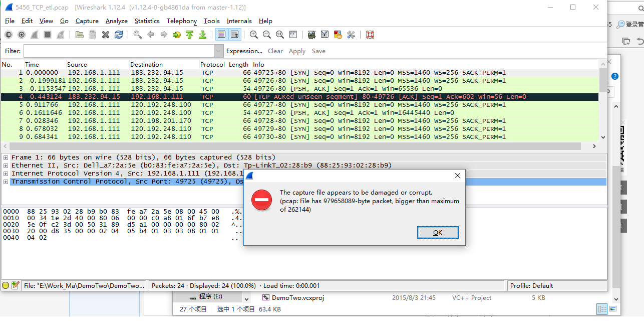The height and width of the screenshot is (334, 644).
Task: Open the filter Expression... builder
Action: click(244, 51)
